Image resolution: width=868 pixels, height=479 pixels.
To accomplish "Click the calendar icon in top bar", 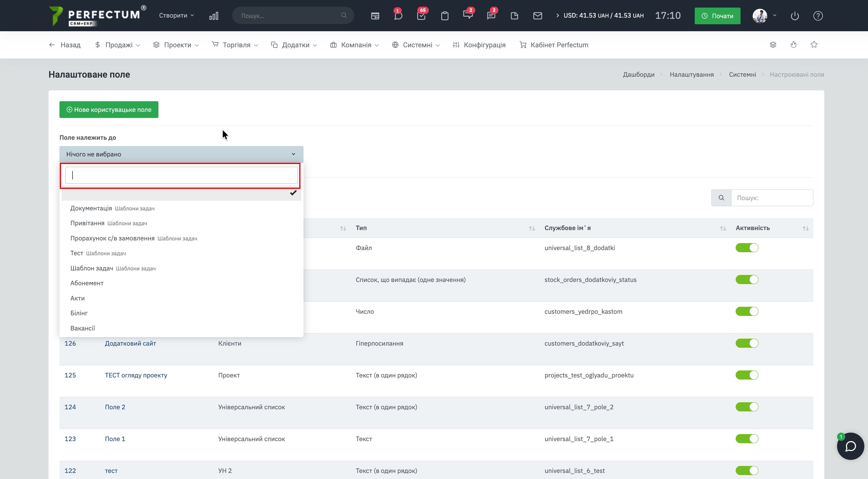I will pos(375,16).
